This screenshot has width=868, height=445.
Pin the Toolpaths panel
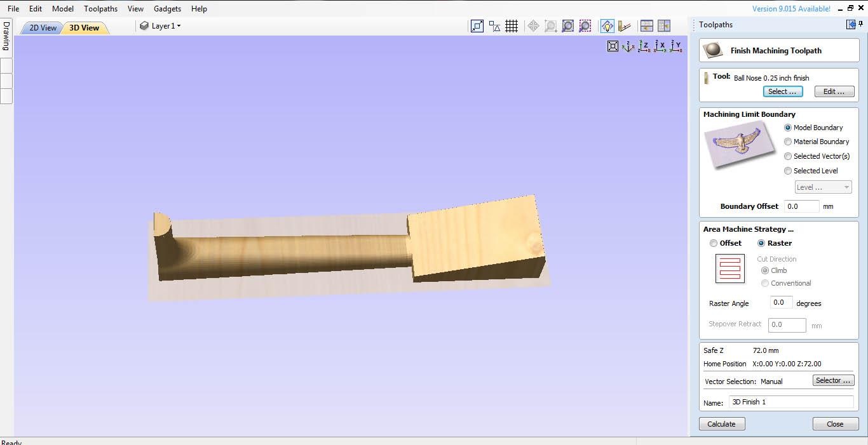[x=861, y=25]
